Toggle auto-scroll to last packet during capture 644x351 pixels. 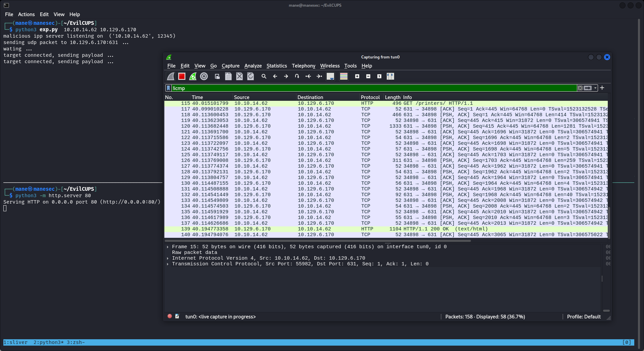click(x=330, y=77)
